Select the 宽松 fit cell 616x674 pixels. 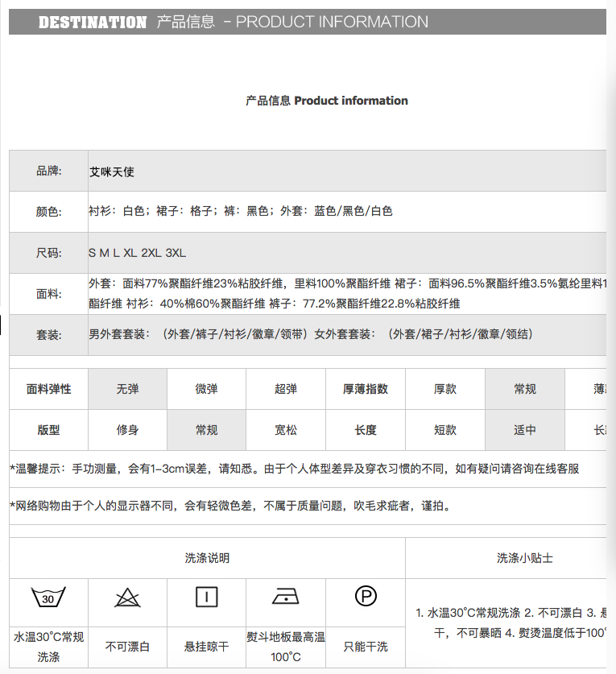pyautogui.click(x=286, y=430)
